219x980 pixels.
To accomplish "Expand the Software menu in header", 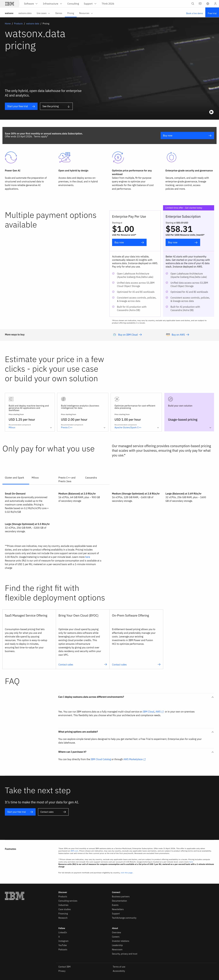I will click(30, 3).
